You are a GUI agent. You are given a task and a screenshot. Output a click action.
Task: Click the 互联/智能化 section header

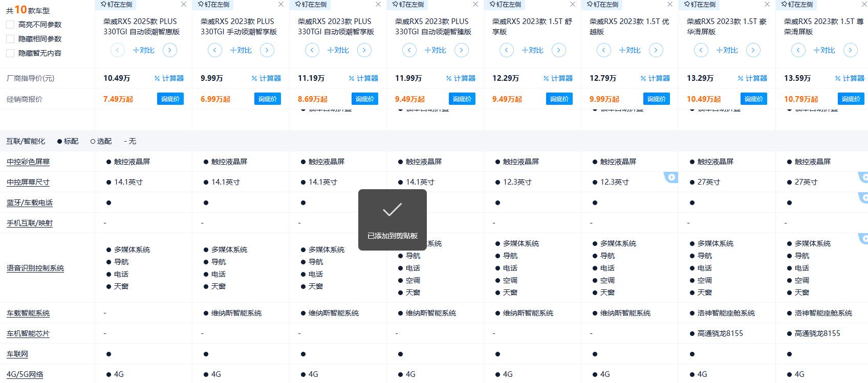(26, 141)
